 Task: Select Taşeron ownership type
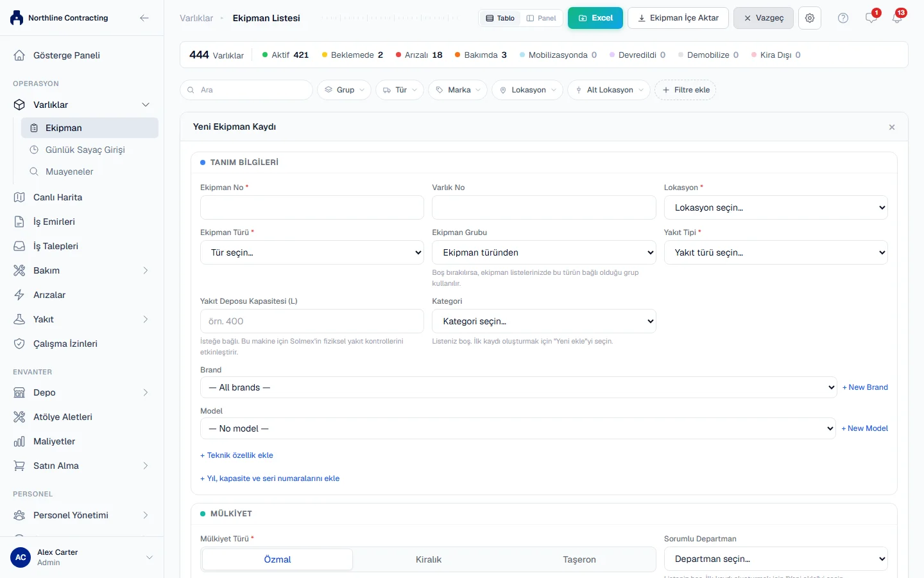tap(579, 559)
